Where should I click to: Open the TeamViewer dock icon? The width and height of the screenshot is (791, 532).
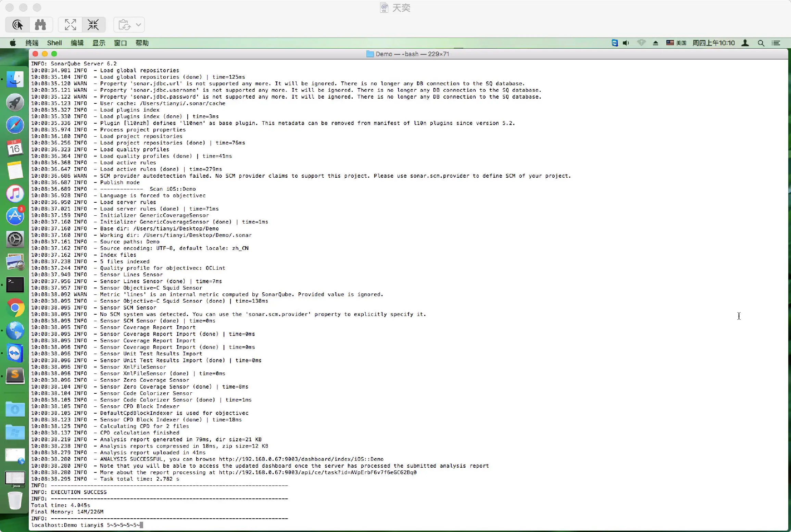[15, 353]
